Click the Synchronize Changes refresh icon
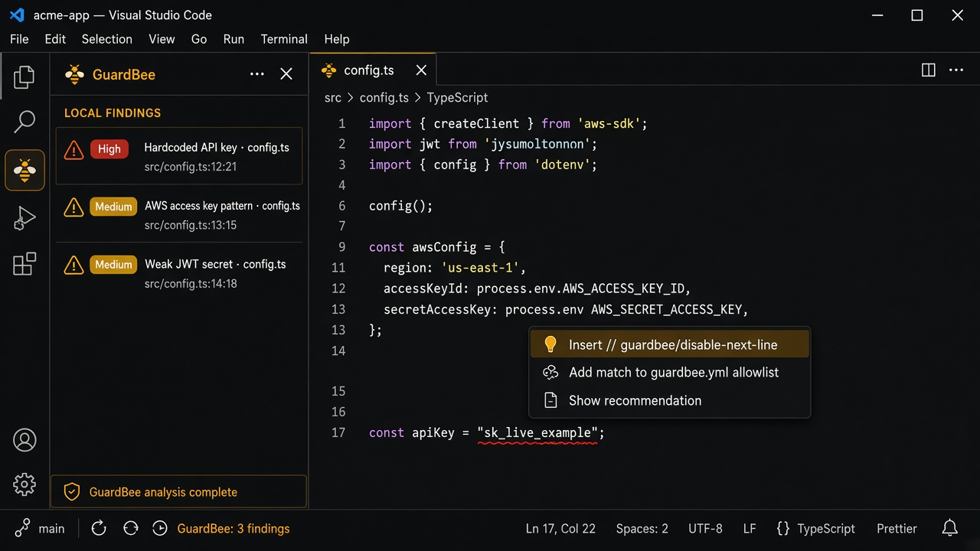Image resolution: width=980 pixels, height=551 pixels. tap(98, 529)
